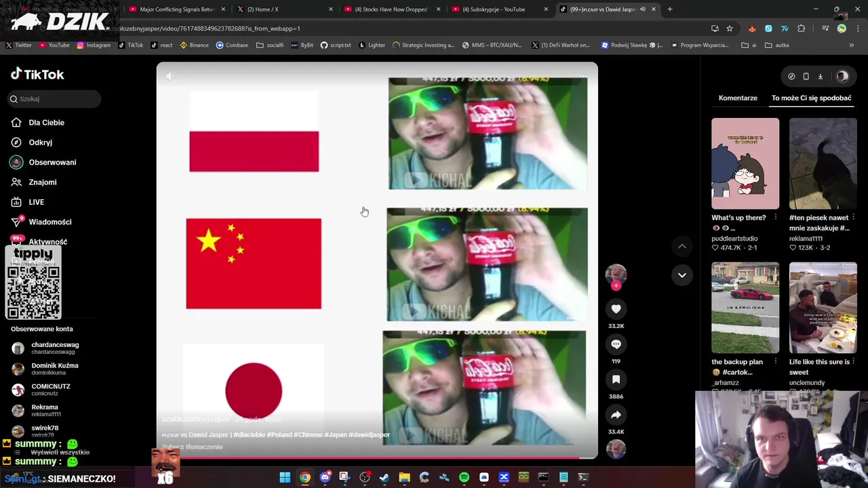The height and width of the screenshot is (488, 868).
Task: Open the Binance bookmark
Action: click(x=194, y=45)
